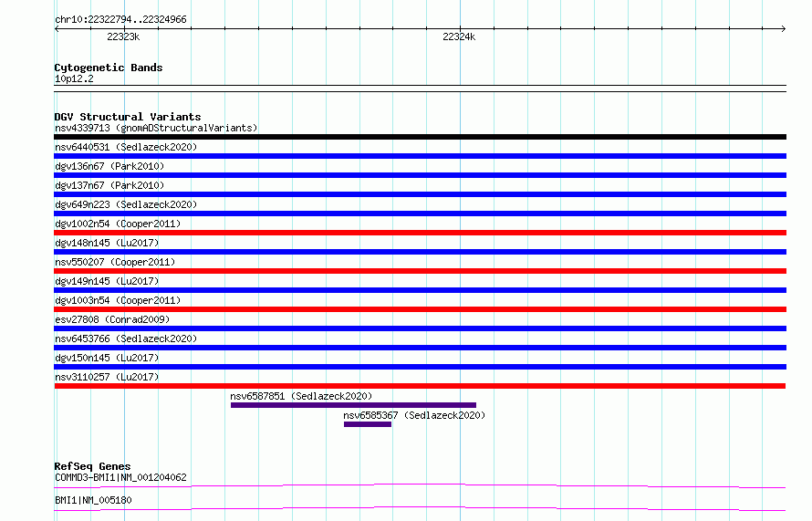The height and width of the screenshot is (521, 812).
Task: Click the blue bar under esv27808
Action: point(420,328)
